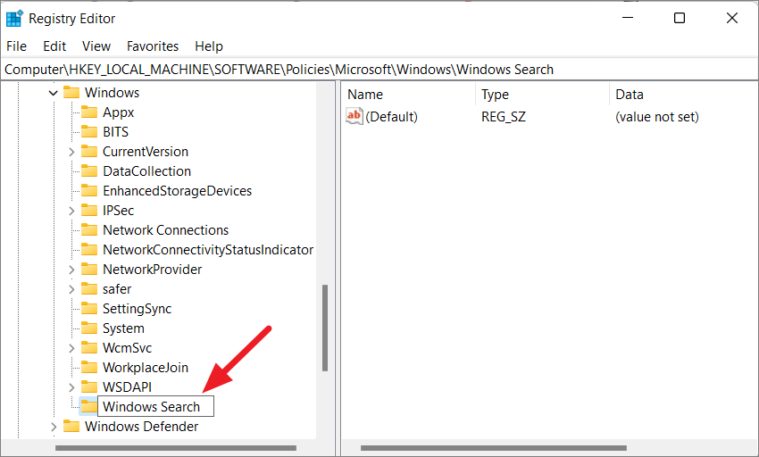
Task: Expand the Windows Defender key
Action: 53,427
